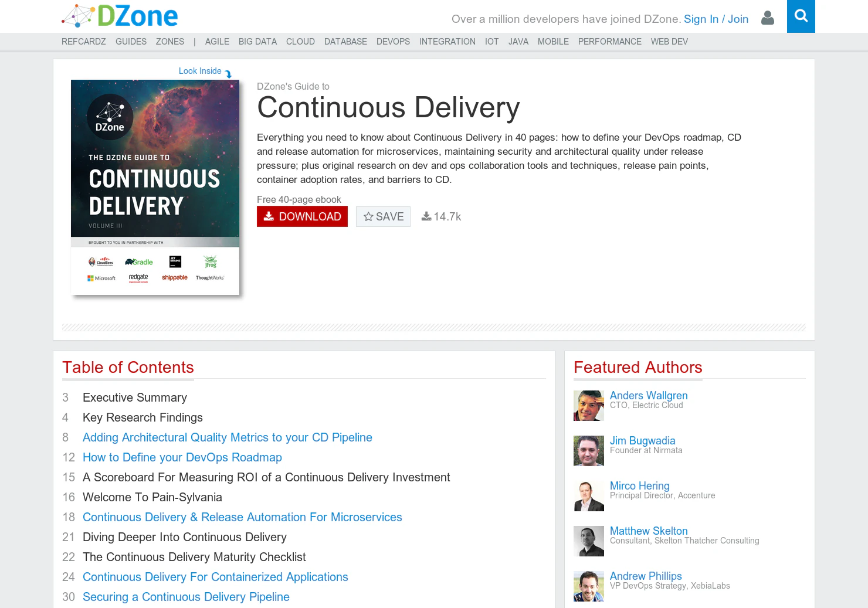868x608 pixels.
Task: Click author name Jim Bugwadia
Action: point(643,441)
